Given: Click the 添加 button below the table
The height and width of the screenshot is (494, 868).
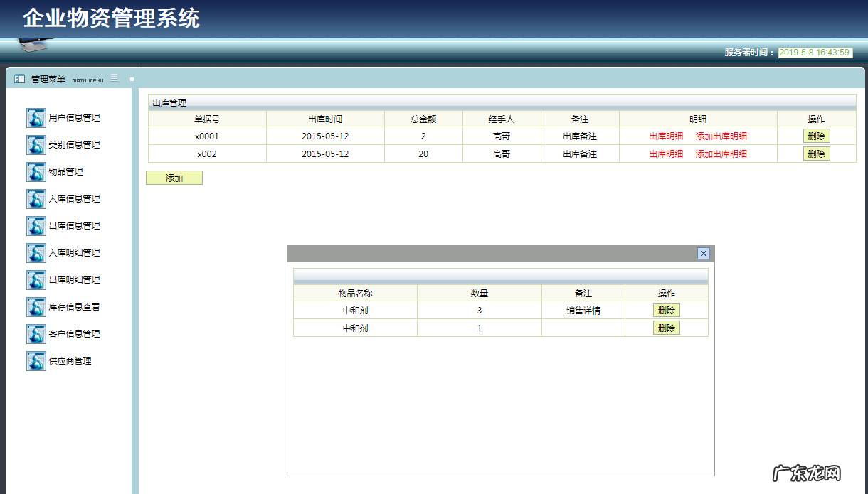Looking at the screenshot, I should (174, 177).
